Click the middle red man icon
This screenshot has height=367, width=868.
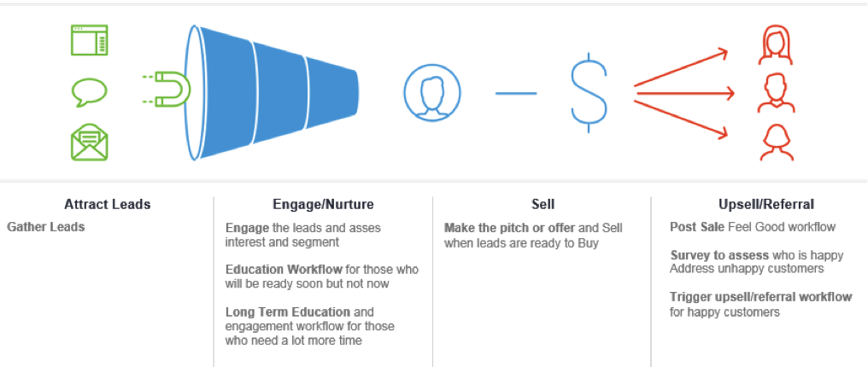[x=776, y=92]
